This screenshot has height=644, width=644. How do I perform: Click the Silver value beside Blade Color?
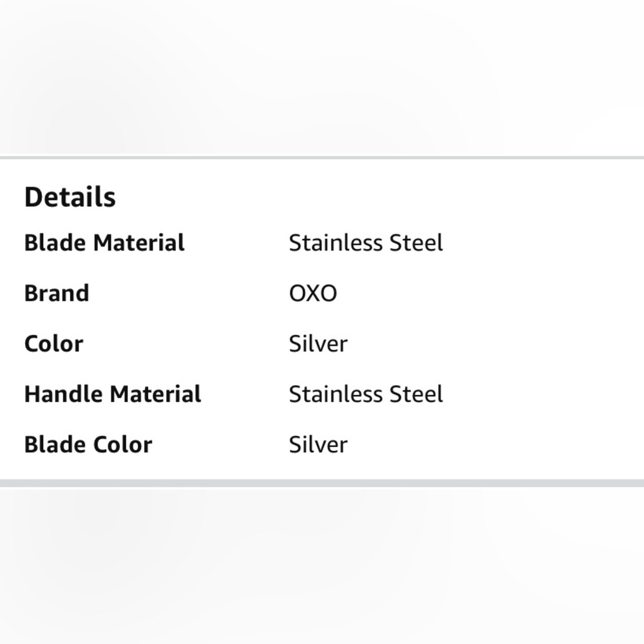[318, 445]
